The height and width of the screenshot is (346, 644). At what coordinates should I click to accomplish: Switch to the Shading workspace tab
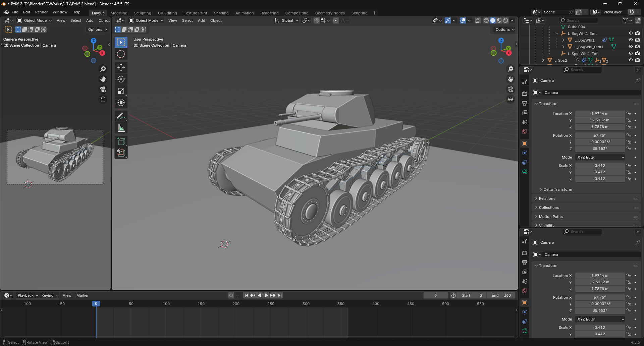(221, 13)
